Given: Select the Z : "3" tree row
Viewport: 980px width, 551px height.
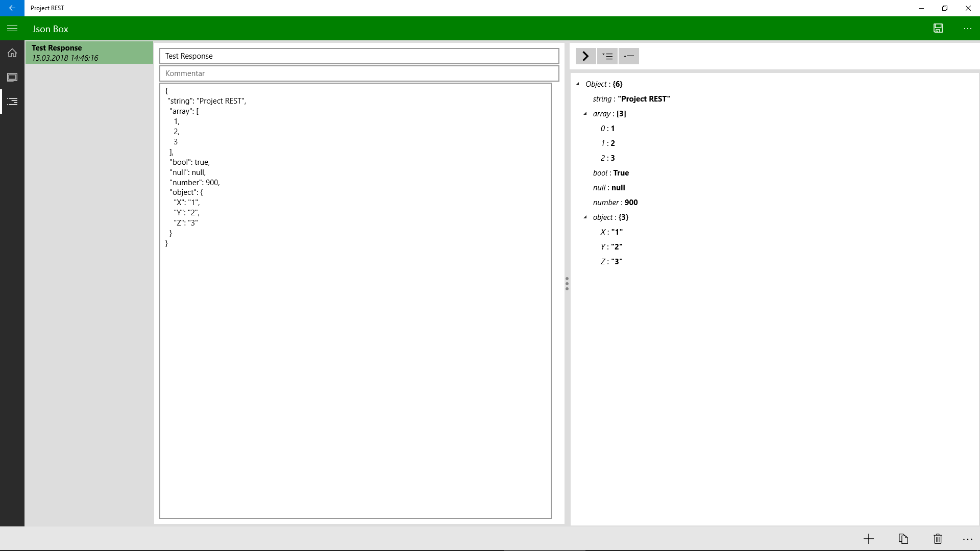Looking at the screenshot, I should pyautogui.click(x=611, y=262).
